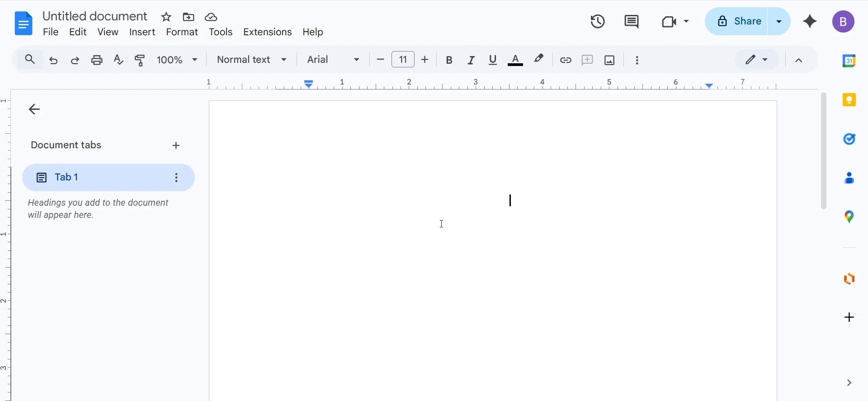
Task: Click the paint format roller icon
Action: (x=140, y=60)
